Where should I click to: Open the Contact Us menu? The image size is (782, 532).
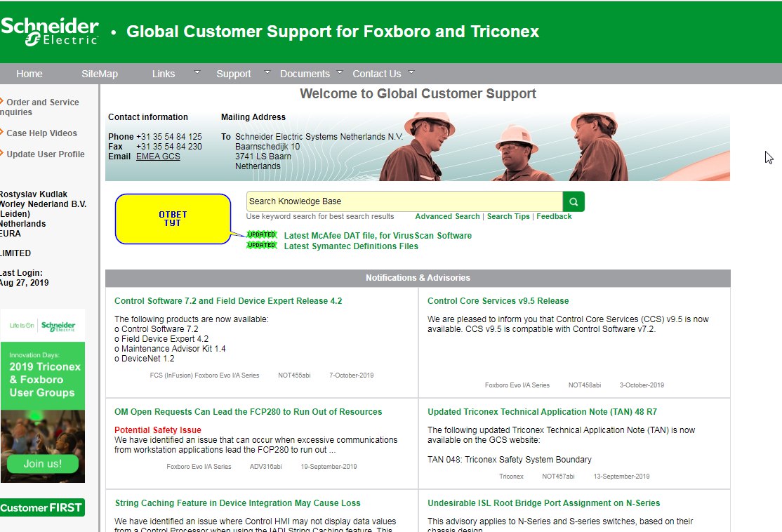coord(376,74)
